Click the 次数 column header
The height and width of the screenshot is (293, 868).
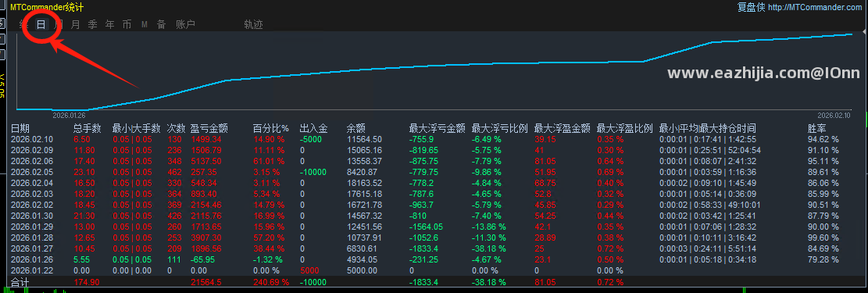[177, 128]
